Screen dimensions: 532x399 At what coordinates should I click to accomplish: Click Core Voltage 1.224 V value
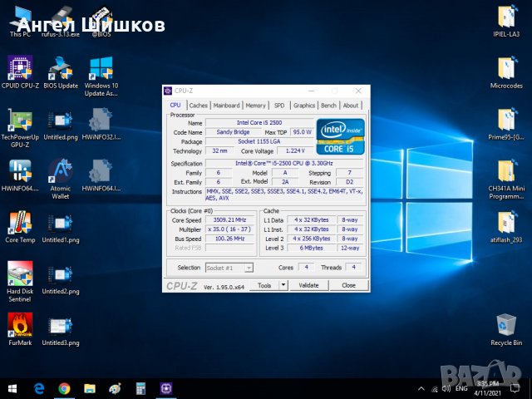(295, 150)
